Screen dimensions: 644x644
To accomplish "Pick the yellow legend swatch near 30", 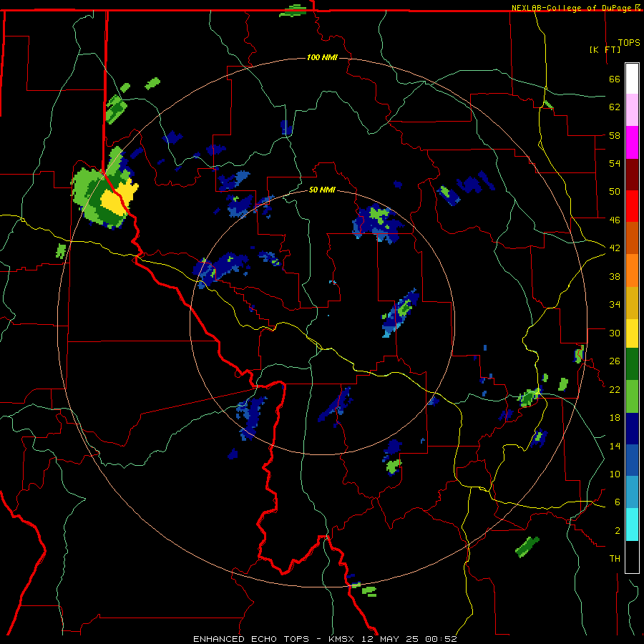I will pos(632,333).
